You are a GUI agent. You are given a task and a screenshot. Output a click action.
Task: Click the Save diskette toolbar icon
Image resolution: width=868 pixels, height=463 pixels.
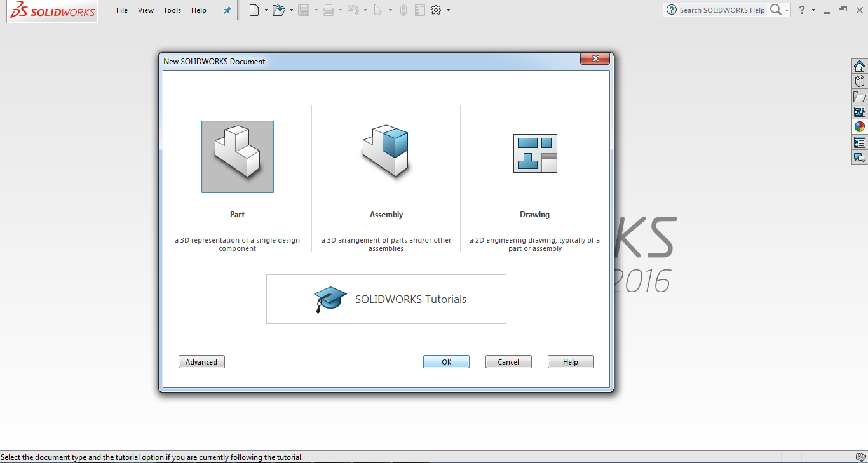tap(304, 10)
